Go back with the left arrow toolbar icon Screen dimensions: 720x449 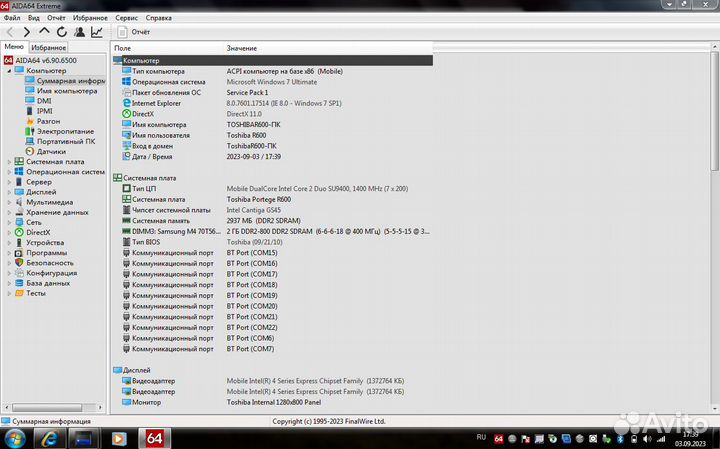(10, 32)
